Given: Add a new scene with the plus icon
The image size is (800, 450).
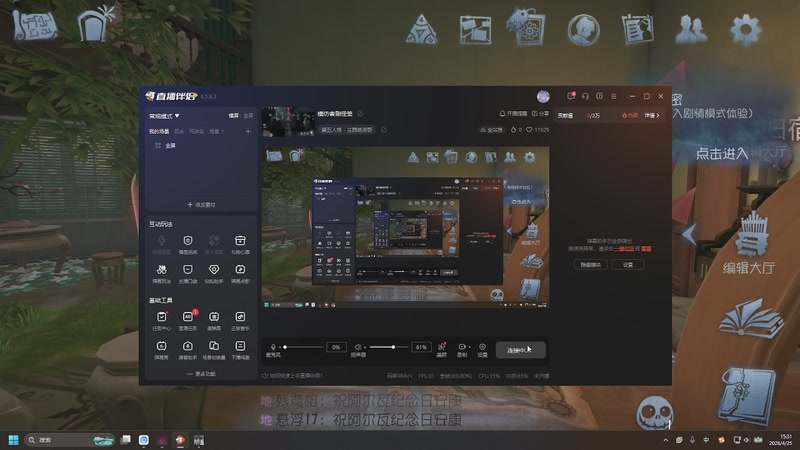Looking at the screenshot, I should pos(248,131).
